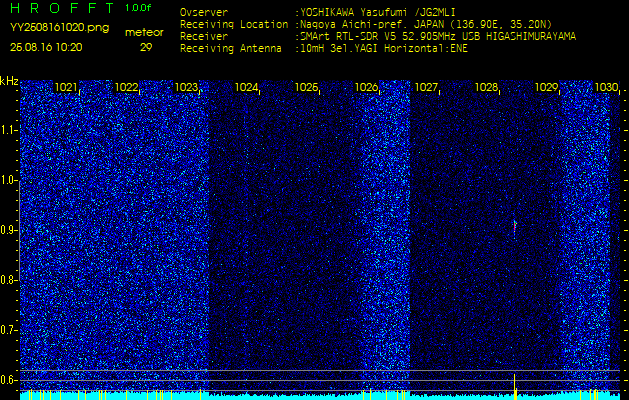Click the file name YY2508161020.png

coord(59,28)
